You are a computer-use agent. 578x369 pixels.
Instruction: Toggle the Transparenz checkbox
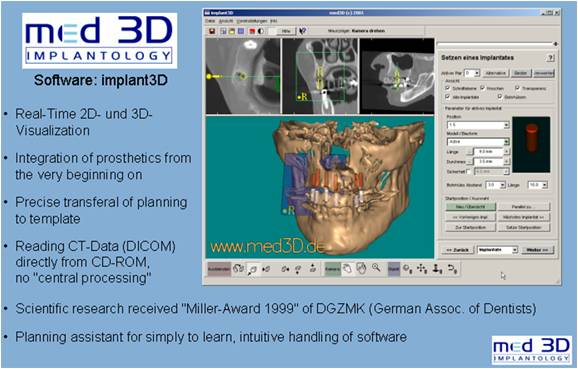518,88
